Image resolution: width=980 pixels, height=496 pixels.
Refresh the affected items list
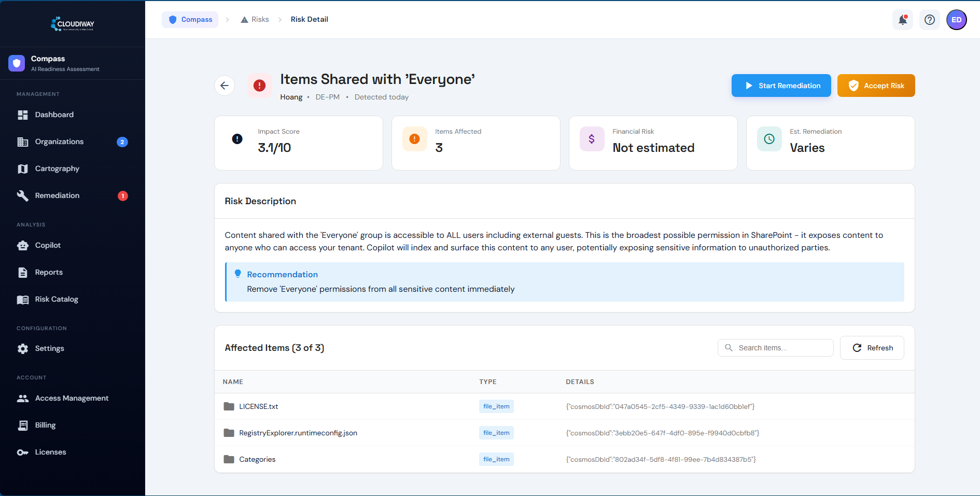click(872, 348)
